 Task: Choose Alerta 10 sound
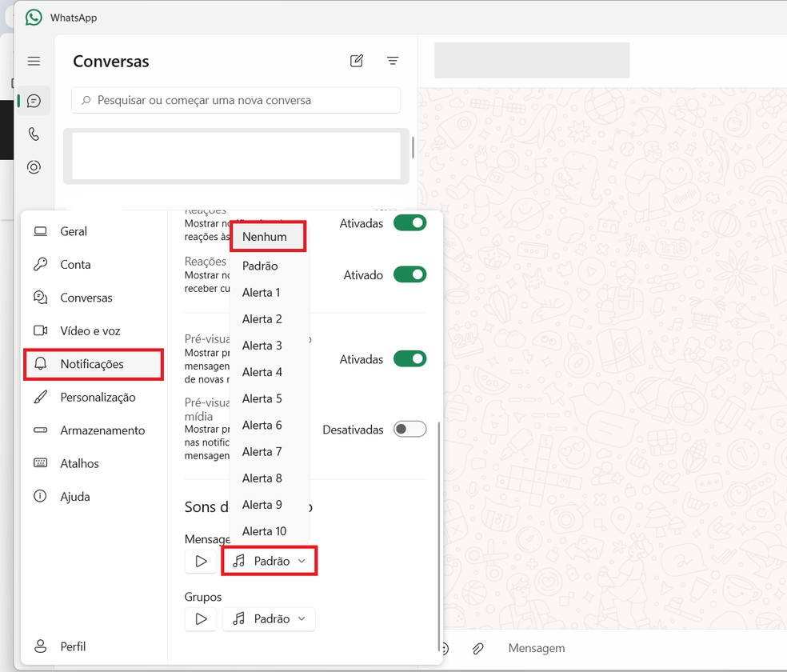[269, 531]
